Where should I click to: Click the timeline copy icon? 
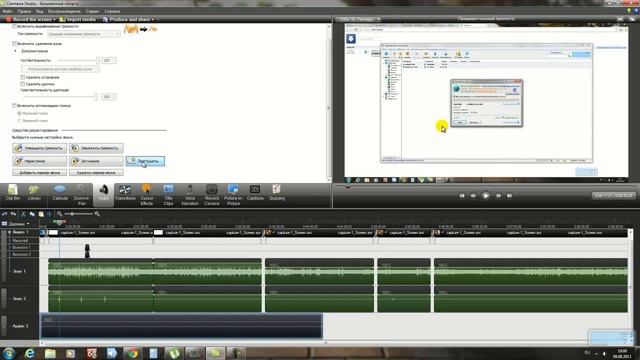click(x=32, y=214)
